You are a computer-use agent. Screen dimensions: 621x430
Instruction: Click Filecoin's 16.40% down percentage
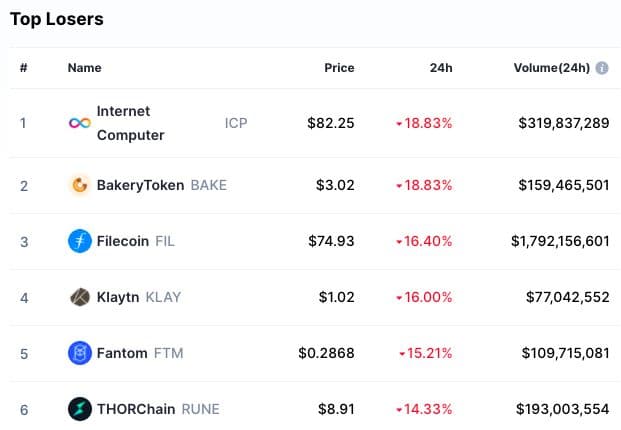tap(424, 241)
